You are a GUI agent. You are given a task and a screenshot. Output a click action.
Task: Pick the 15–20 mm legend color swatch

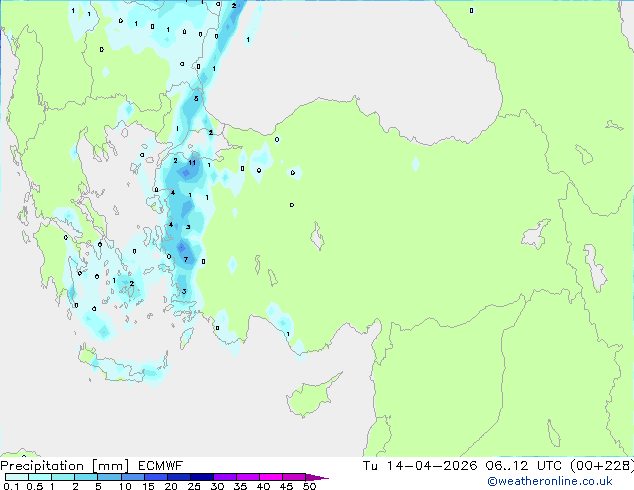(155, 477)
